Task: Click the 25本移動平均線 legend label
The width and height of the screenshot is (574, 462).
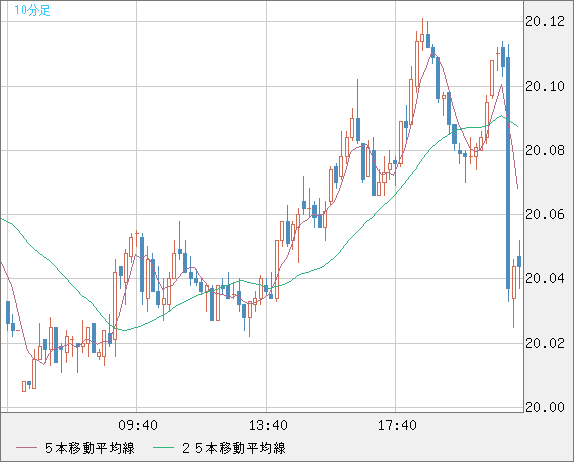Action: click(234, 448)
